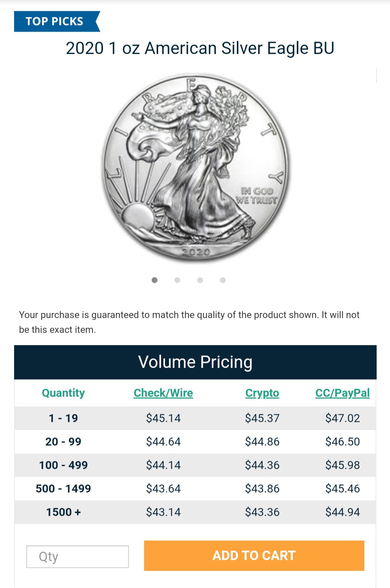Show the third carousel image dot

200,280
